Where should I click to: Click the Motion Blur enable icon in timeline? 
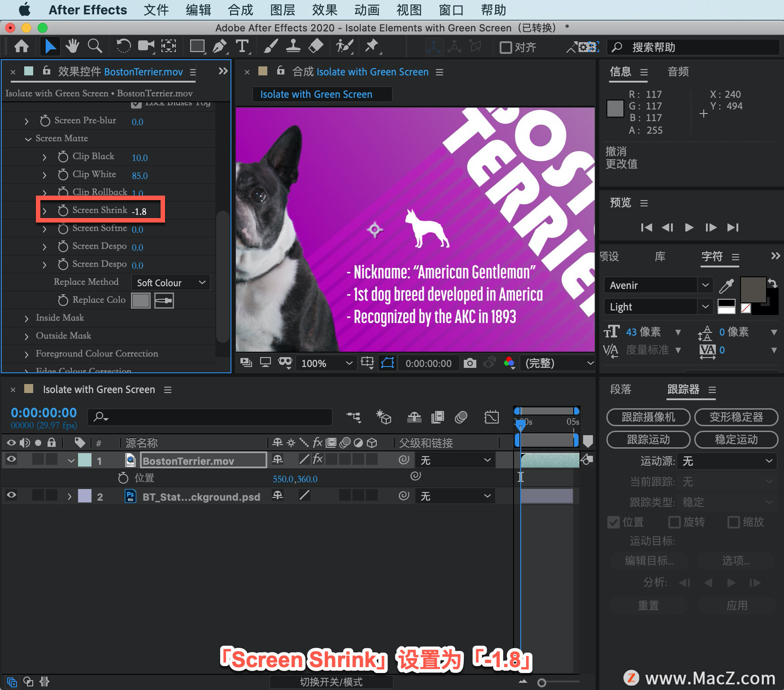pyautogui.click(x=461, y=417)
